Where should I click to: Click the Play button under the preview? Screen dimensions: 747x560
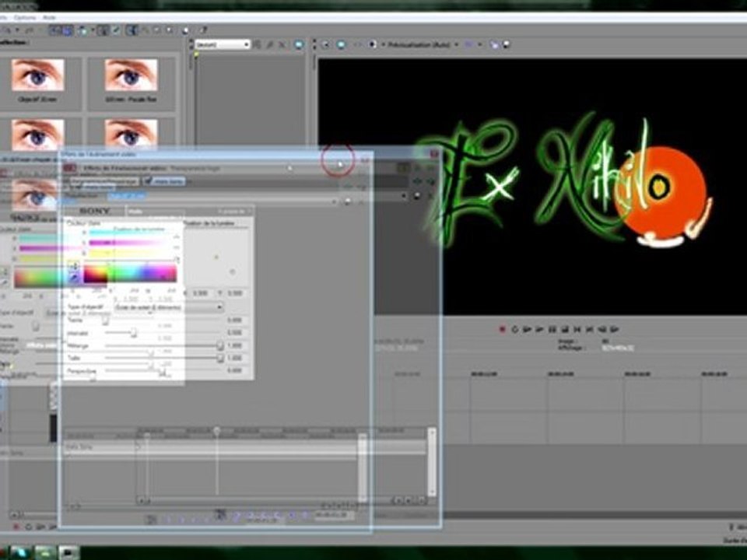pyautogui.click(x=539, y=329)
